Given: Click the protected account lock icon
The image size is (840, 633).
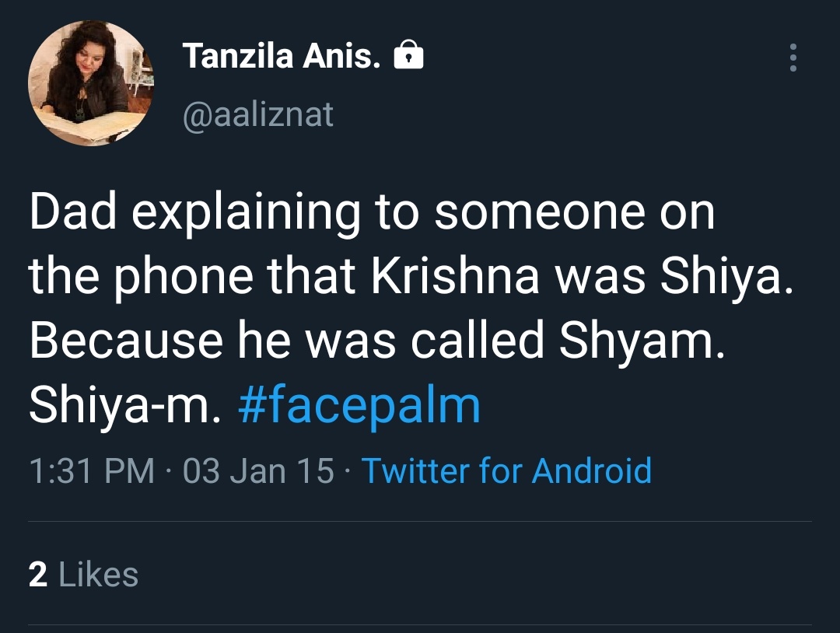Looking at the screenshot, I should click(409, 56).
